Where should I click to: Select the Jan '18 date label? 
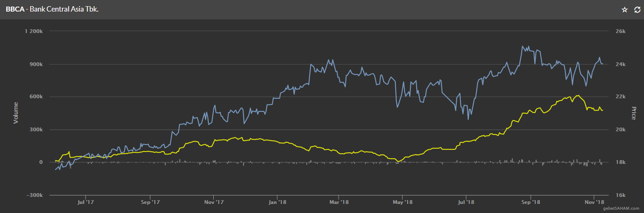coord(277,202)
